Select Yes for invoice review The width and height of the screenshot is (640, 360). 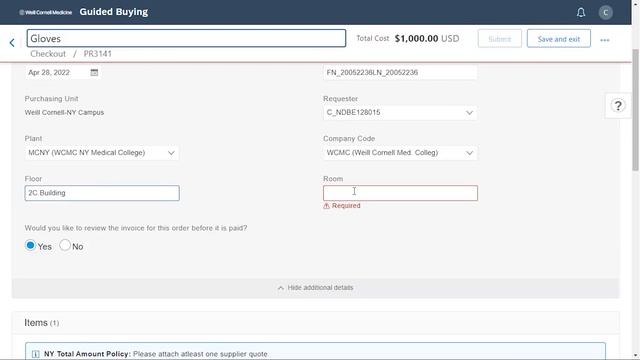point(30,245)
